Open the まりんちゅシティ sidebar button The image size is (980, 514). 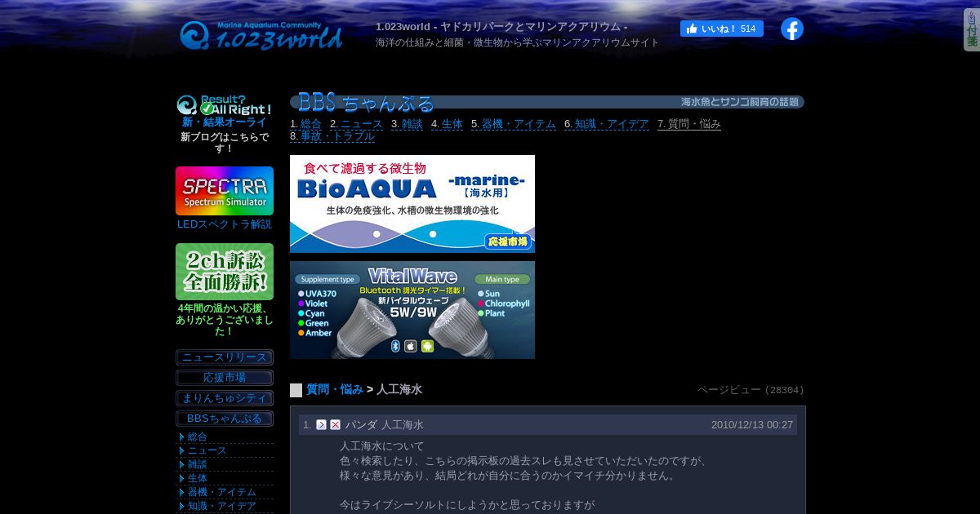coord(225,398)
